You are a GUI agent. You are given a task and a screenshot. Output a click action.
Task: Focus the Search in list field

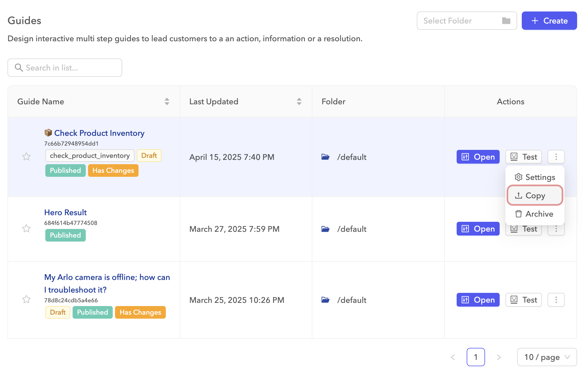[x=65, y=68]
